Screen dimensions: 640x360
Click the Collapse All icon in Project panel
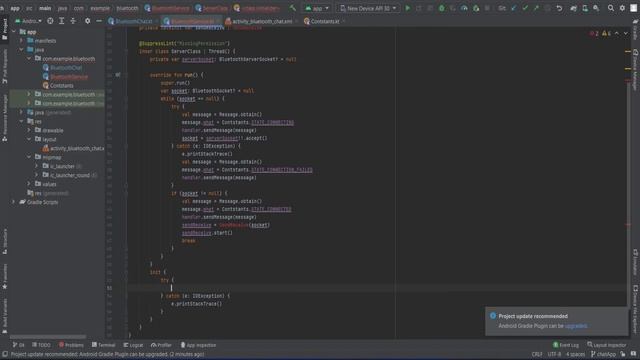(x=73, y=21)
